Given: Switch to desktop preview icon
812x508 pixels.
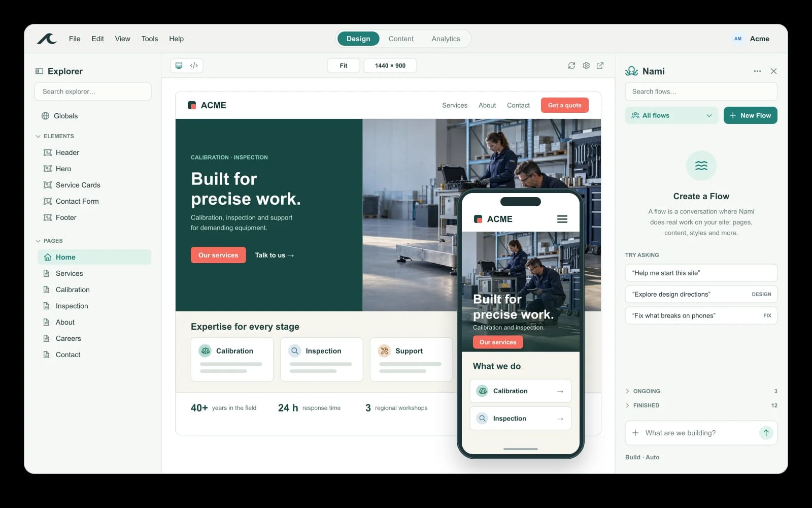Looking at the screenshot, I should [x=179, y=66].
